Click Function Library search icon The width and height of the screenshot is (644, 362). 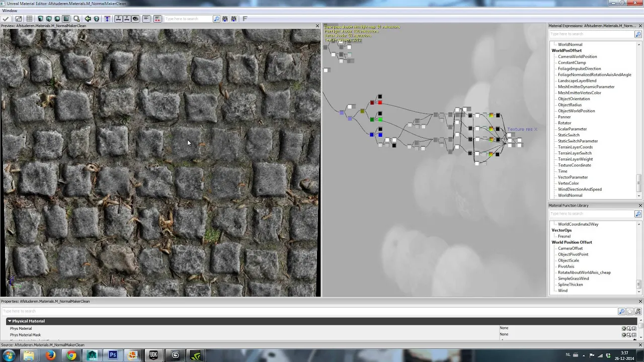tap(638, 214)
